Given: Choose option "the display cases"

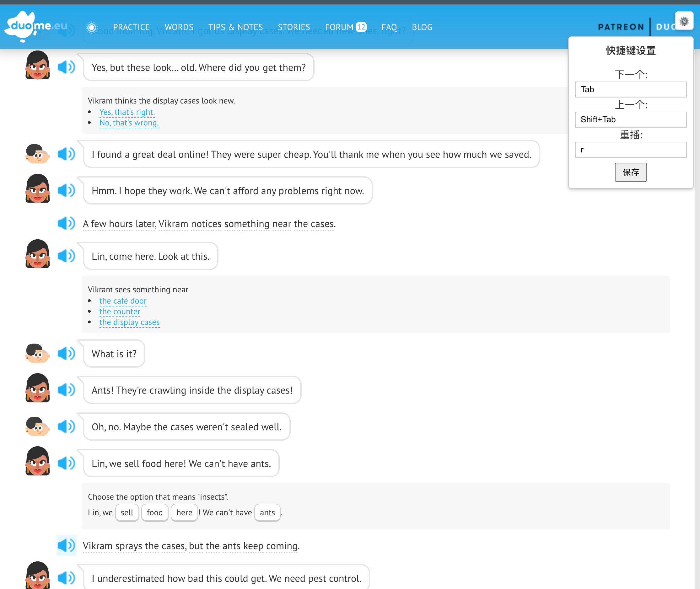Looking at the screenshot, I should (129, 322).
